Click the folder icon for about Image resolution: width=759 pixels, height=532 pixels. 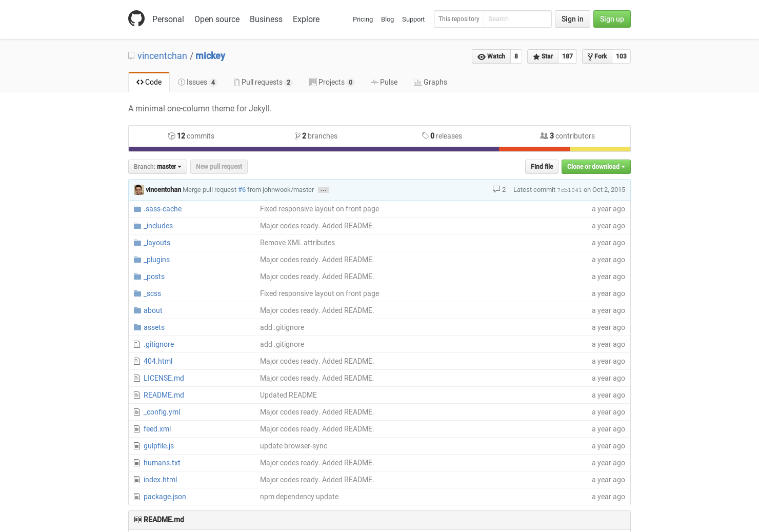[x=137, y=310]
